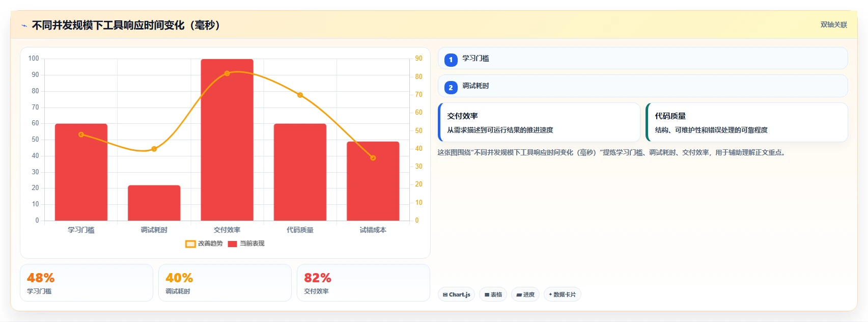Select the 学习门槛 numbered list row
This screenshot has width=868, height=322.
pos(643,59)
